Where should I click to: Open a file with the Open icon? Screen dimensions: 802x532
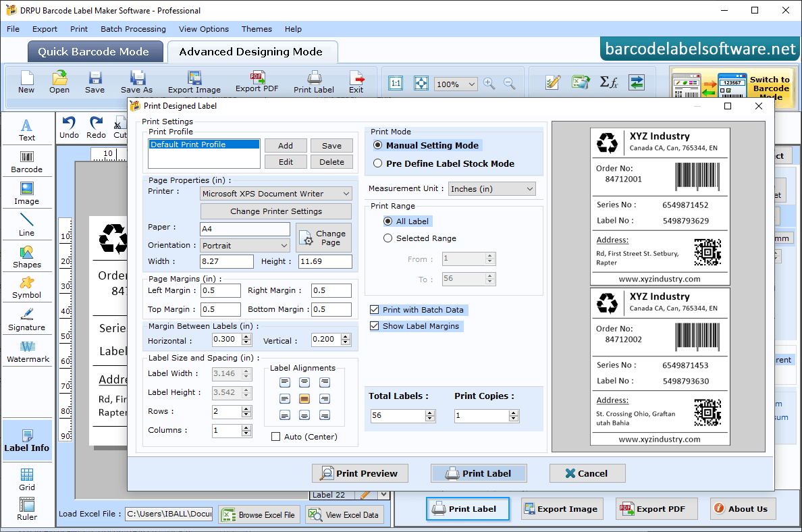coord(59,82)
